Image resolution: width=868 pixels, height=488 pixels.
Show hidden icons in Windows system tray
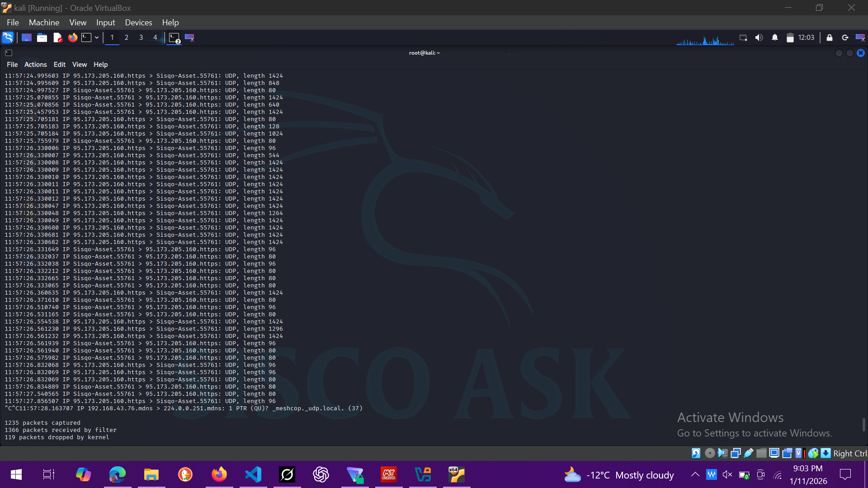click(695, 474)
